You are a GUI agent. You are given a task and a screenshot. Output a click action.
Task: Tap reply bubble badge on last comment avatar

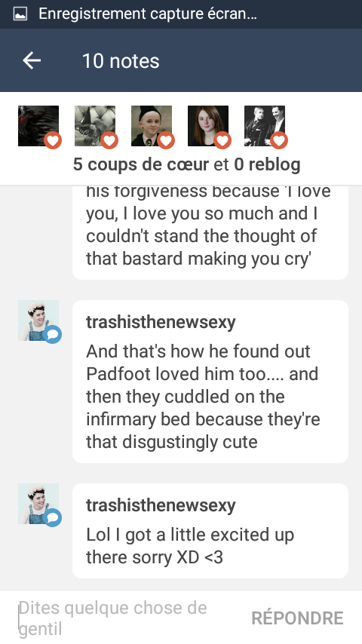[x=53, y=517]
